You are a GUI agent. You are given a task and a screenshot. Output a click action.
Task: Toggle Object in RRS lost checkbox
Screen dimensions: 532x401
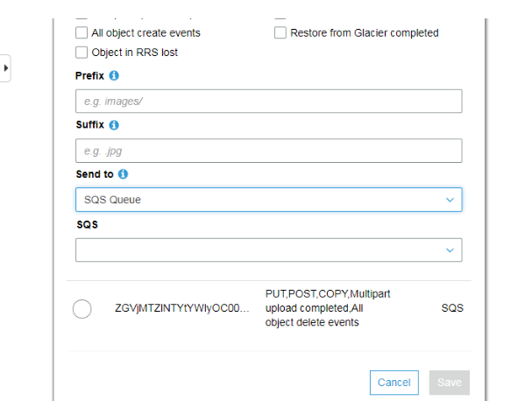[x=82, y=53]
